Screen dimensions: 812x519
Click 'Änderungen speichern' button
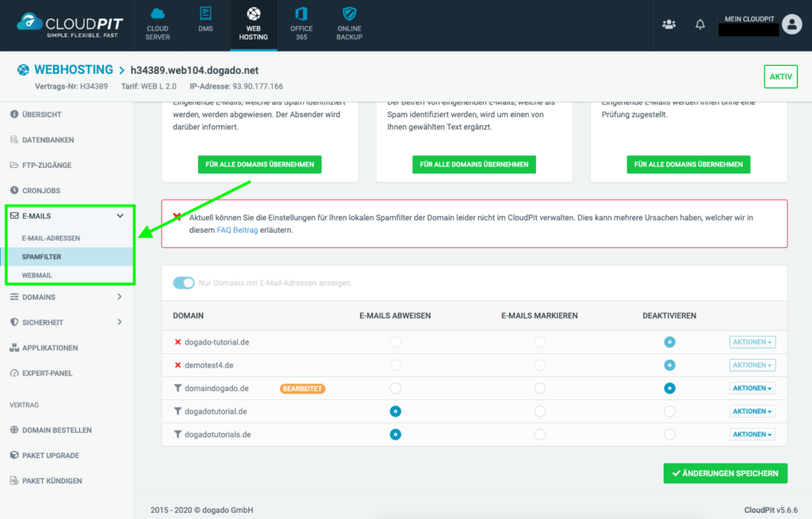pyautogui.click(x=725, y=473)
